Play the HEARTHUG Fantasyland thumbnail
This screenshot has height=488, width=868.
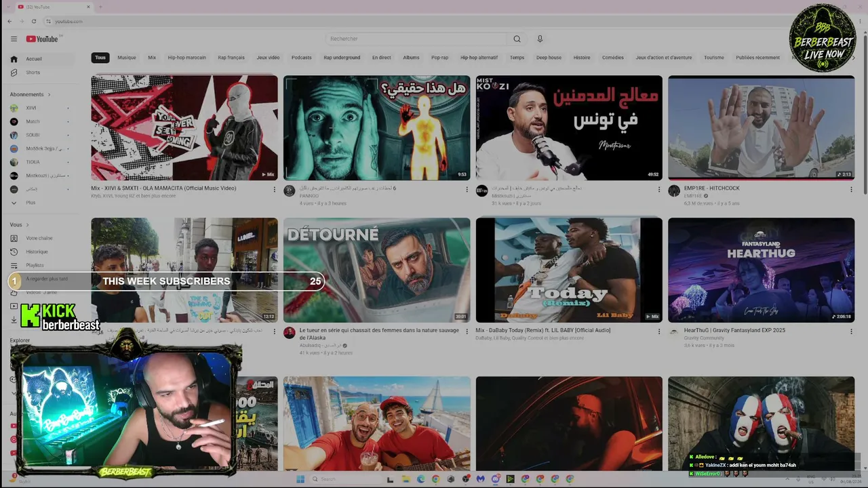point(761,270)
